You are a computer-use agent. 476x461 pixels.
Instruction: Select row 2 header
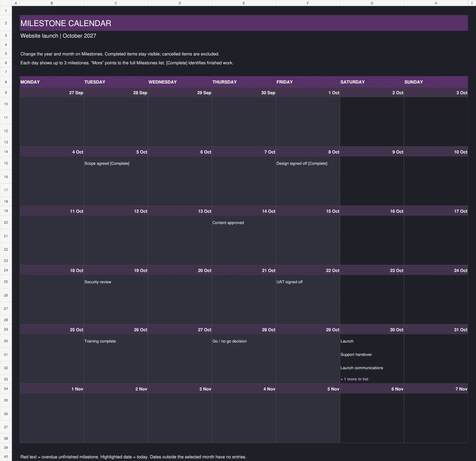pyautogui.click(x=6, y=23)
